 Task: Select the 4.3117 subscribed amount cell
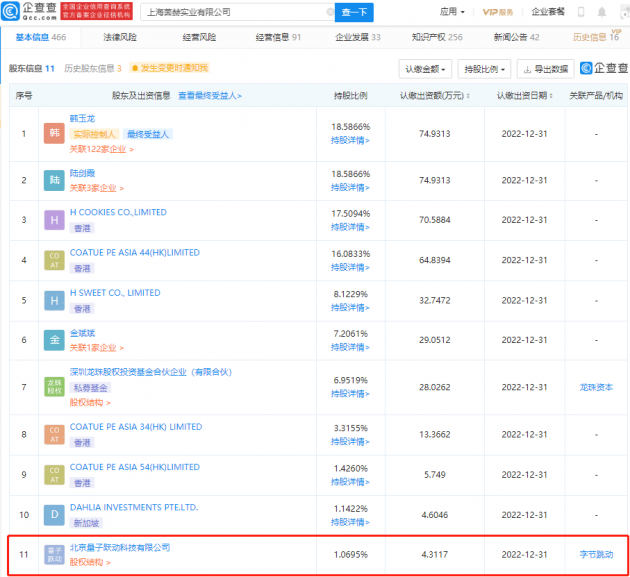tap(435, 555)
